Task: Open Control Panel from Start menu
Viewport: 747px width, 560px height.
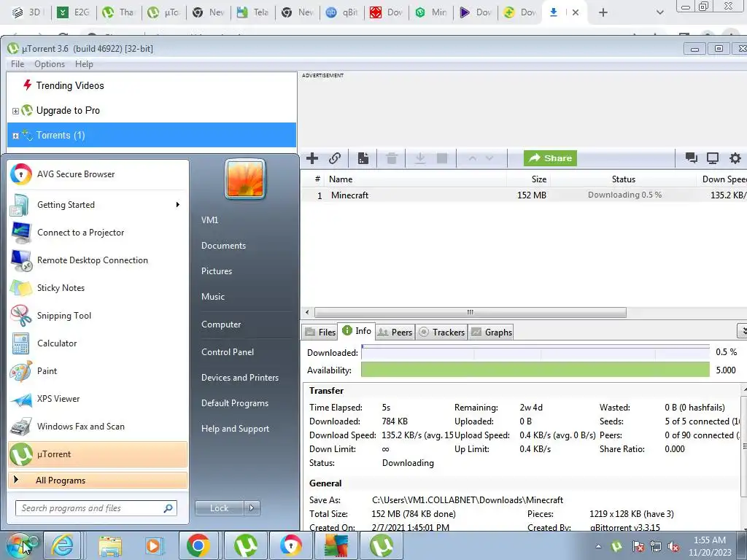Action: click(228, 352)
